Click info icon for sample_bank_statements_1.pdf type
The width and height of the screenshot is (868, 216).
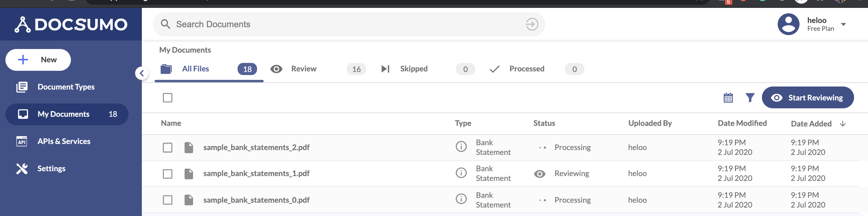461,173
